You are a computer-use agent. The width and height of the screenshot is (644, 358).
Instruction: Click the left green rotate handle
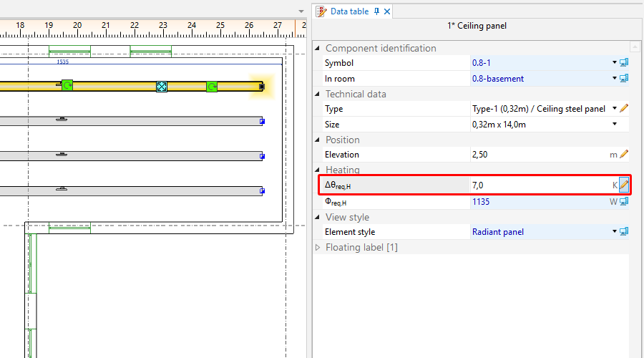click(67, 85)
